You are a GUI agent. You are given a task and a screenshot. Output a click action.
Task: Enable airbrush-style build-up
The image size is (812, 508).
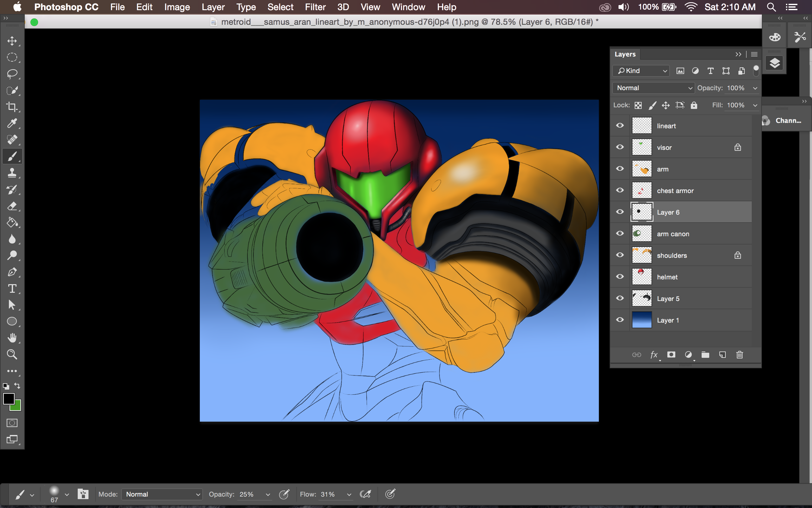click(365, 494)
